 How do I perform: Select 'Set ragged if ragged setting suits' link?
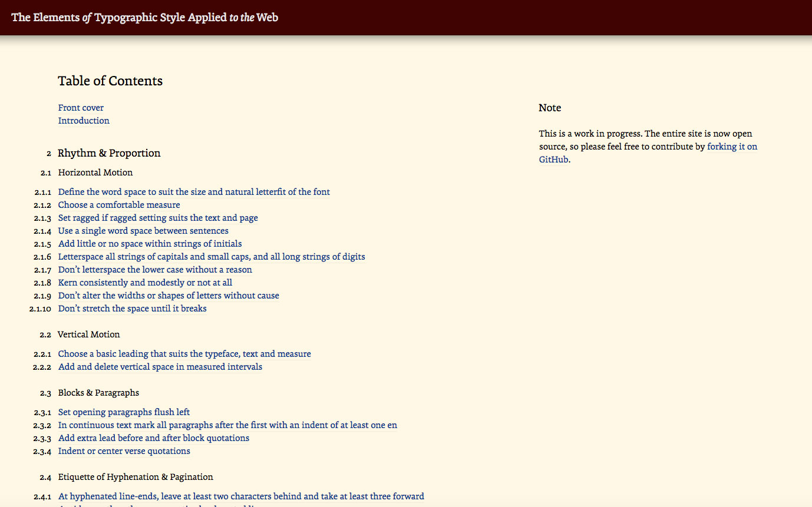pyautogui.click(x=158, y=218)
